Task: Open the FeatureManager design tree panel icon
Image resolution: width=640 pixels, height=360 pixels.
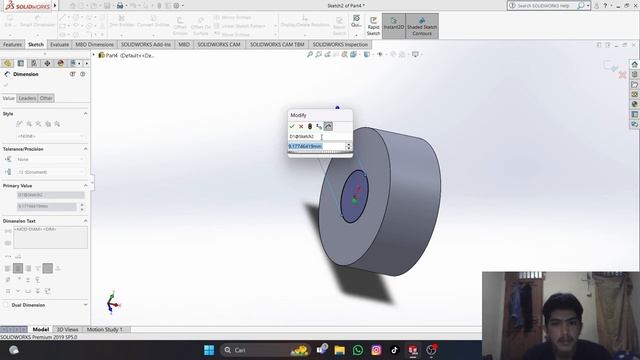Action: point(8,63)
